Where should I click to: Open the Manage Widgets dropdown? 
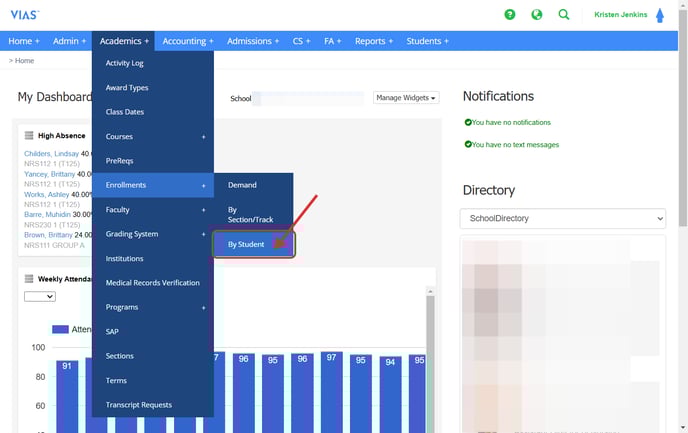[x=406, y=98]
